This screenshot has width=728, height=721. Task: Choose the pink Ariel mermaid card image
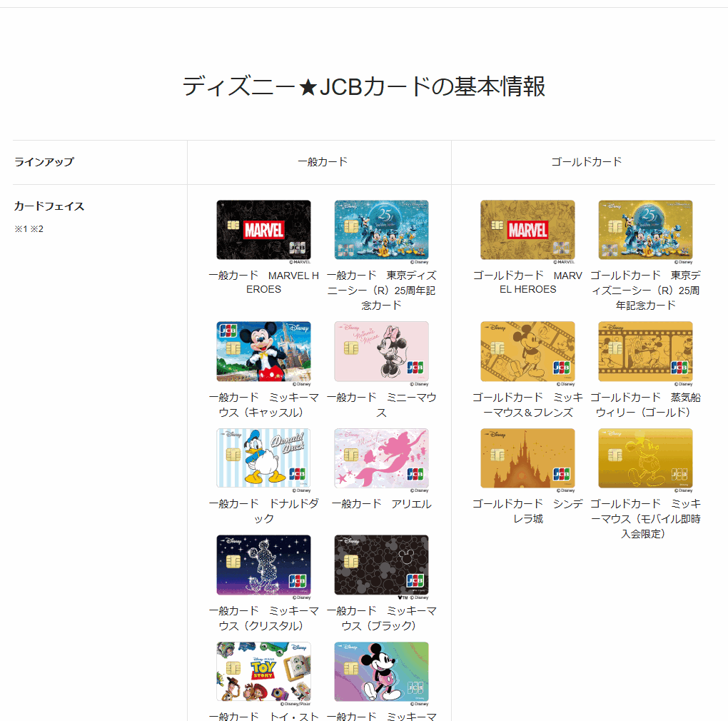click(382, 458)
